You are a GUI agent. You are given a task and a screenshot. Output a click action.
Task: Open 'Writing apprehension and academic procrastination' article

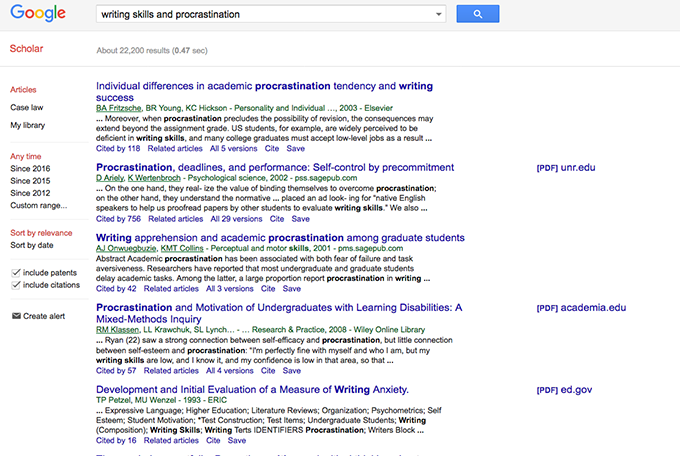pos(280,238)
